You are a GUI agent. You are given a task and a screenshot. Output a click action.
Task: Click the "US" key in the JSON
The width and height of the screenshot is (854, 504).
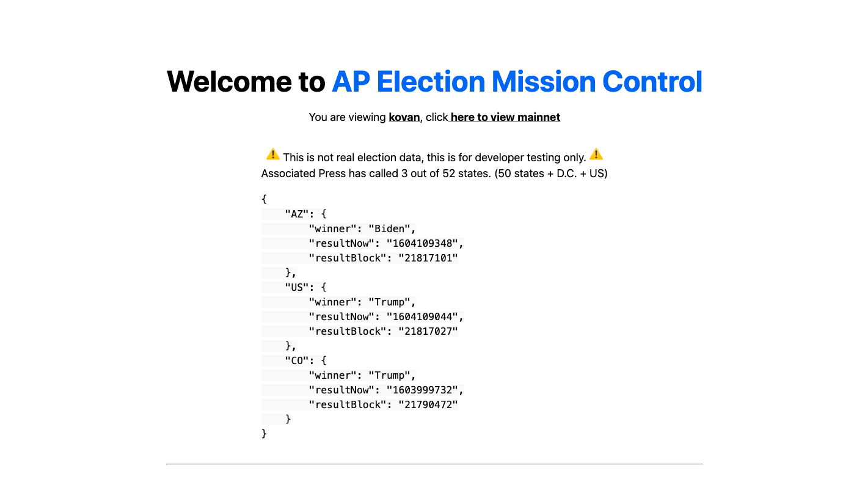[x=297, y=287]
